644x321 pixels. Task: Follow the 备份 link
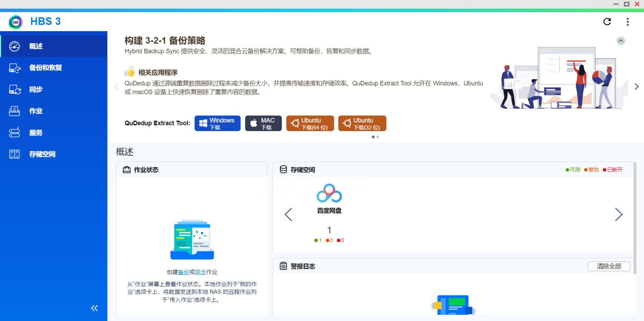(184, 272)
